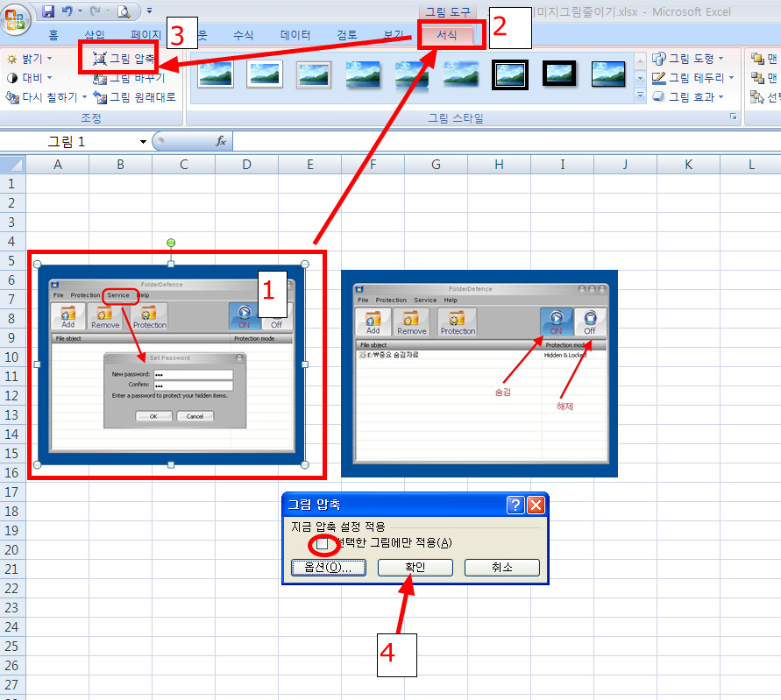Open Print Preview from quick access toolbar
781x700 pixels.
pos(124,11)
